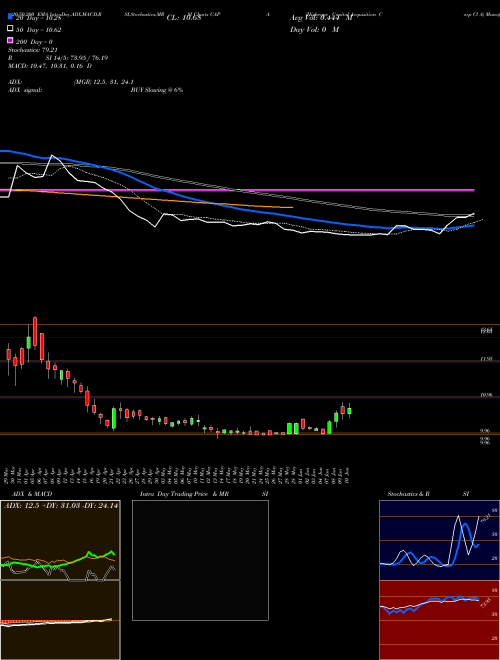500x660 pixels.
Task: Click the SI 14/3: 73.95 / 76.19 readout
Action: pyautogui.click(x=77, y=58)
